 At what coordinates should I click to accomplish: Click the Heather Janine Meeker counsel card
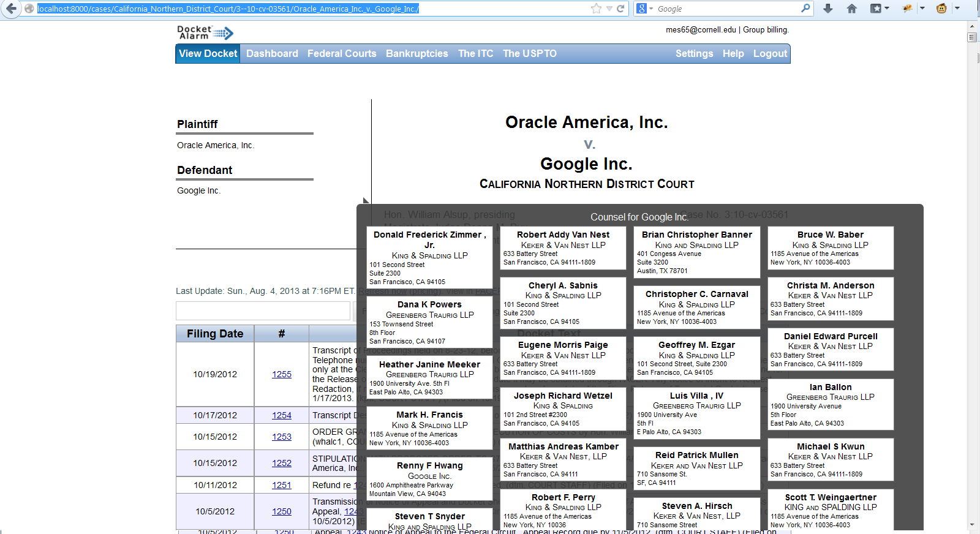coord(429,377)
